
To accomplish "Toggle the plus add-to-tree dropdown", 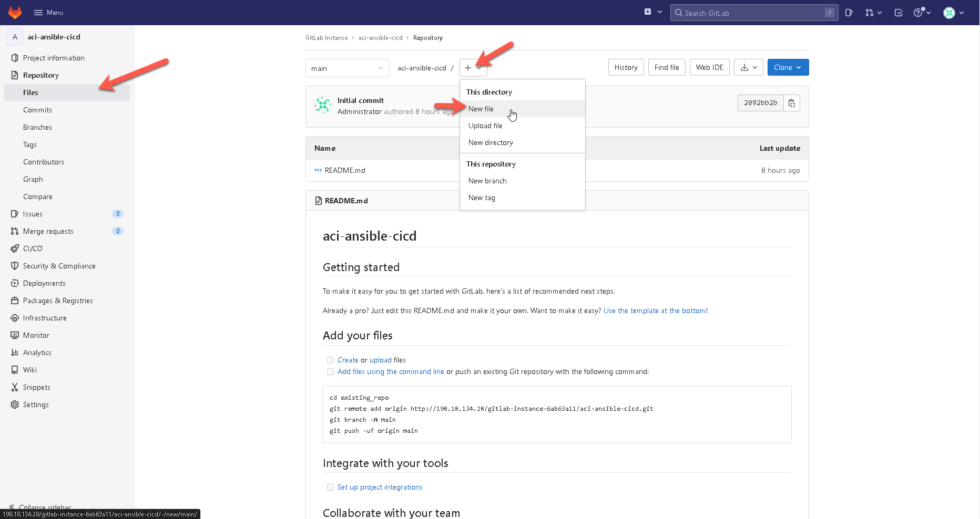I will (x=473, y=68).
